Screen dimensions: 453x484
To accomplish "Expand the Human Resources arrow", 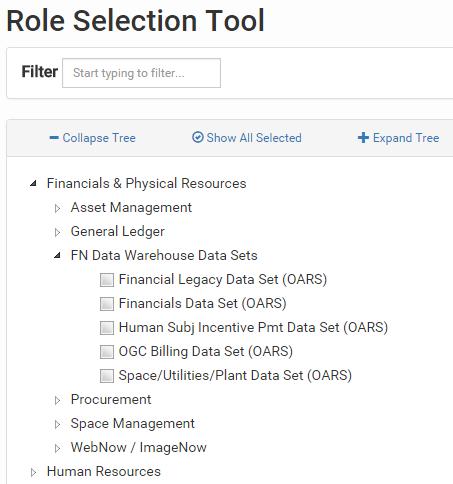I will point(33,472).
